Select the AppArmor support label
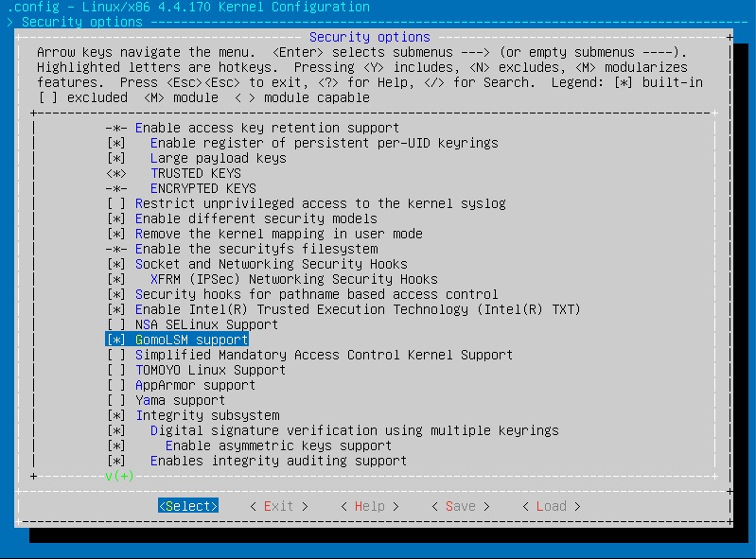756x559 pixels. pos(195,385)
